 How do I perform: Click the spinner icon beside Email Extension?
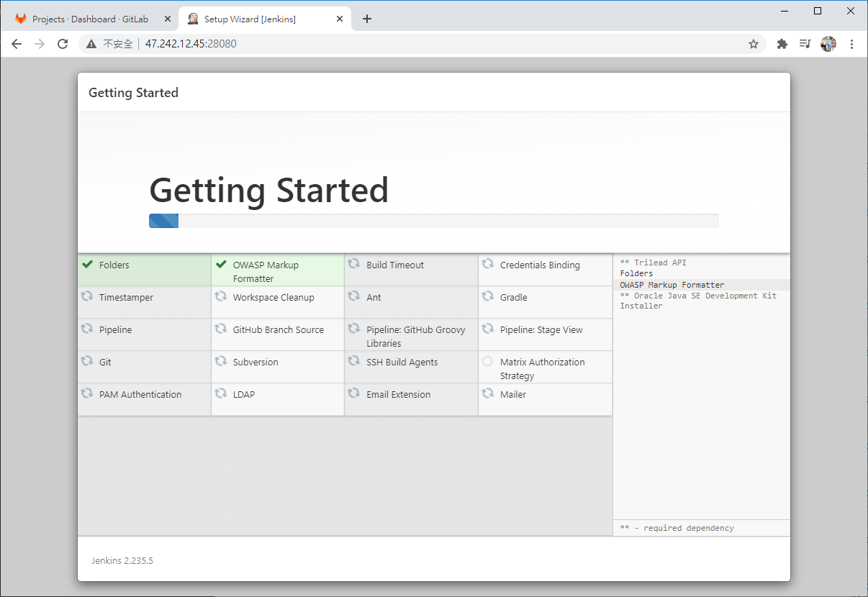coord(354,393)
